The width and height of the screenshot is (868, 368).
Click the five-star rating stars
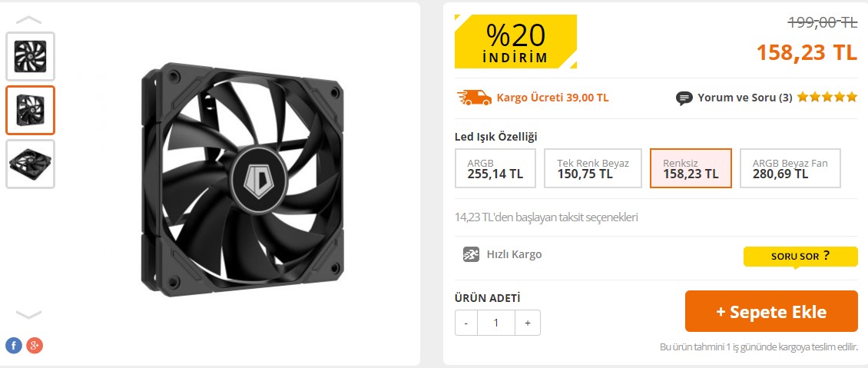point(827,98)
